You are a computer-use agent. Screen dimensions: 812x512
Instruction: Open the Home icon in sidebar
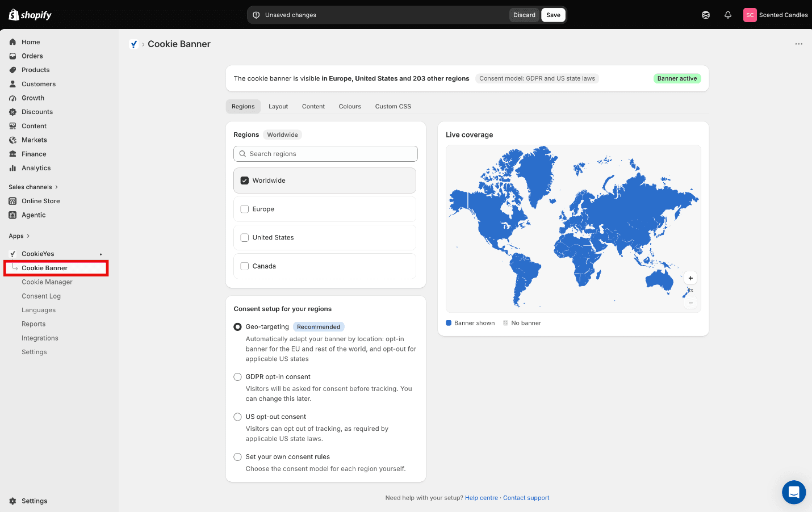point(12,42)
